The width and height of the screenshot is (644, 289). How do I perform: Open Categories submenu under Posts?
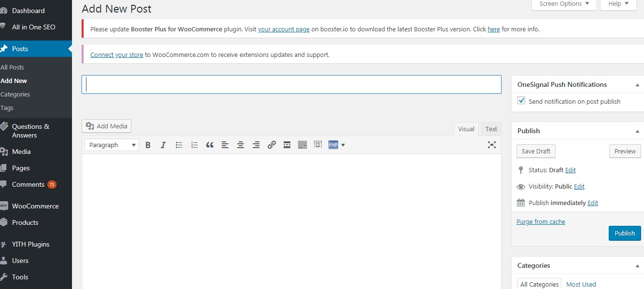point(15,94)
